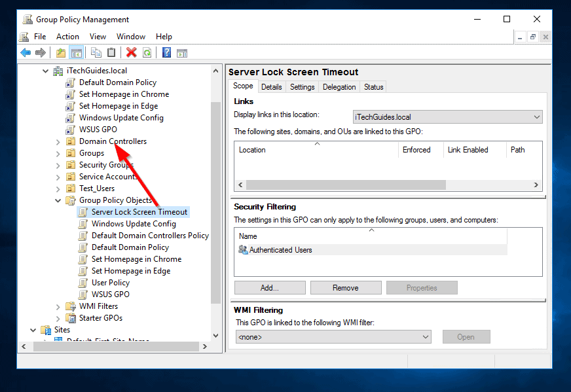The height and width of the screenshot is (392, 571).
Task: Open the WMI filter dropdown showing <none>
Action: pos(333,336)
